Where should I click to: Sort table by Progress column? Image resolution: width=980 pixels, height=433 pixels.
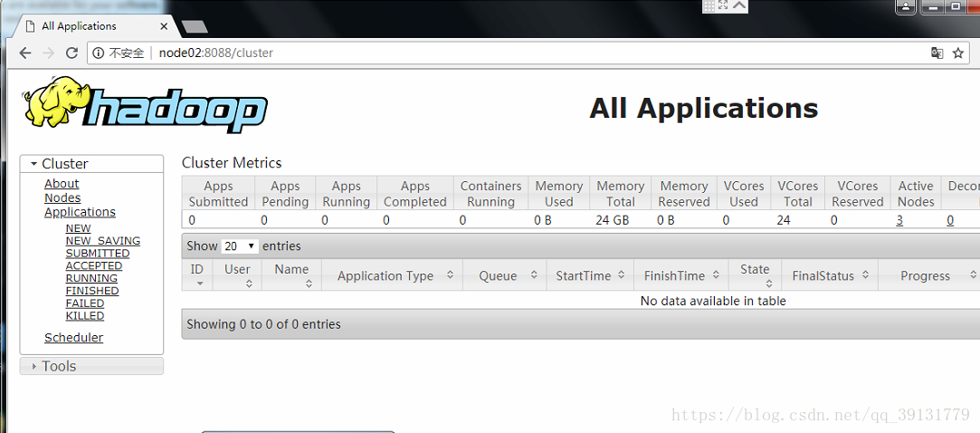click(x=928, y=275)
